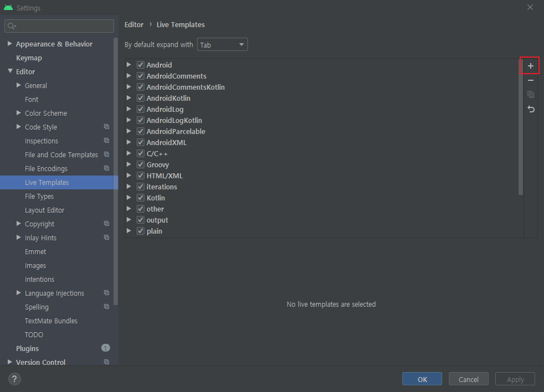The height and width of the screenshot is (392, 544).
Task: Select Layout Editor in sidebar
Action: point(44,210)
